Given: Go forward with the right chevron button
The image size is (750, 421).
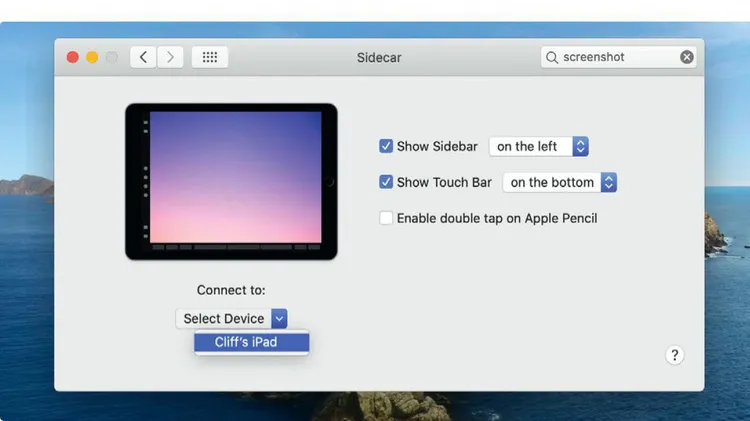Looking at the screenshot, I should click(170, 57).
